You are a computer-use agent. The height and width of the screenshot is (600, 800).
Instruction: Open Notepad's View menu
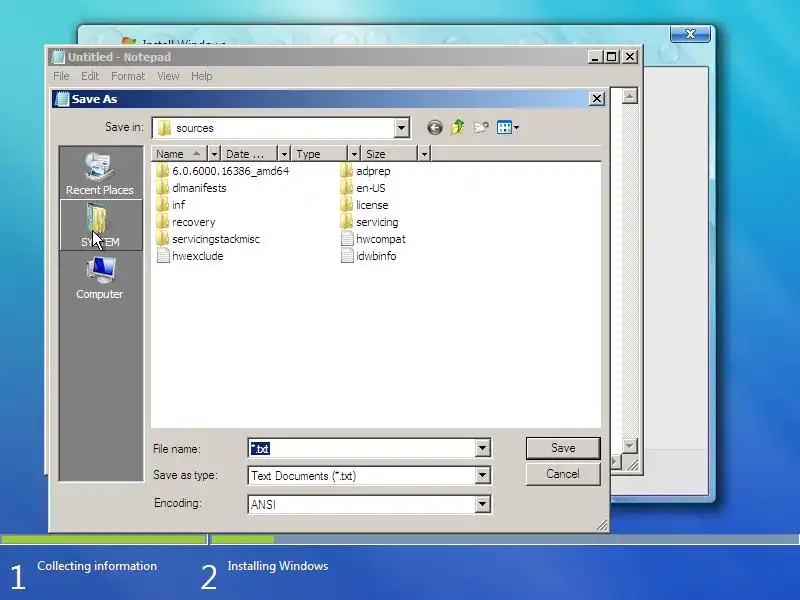point(168,76)
